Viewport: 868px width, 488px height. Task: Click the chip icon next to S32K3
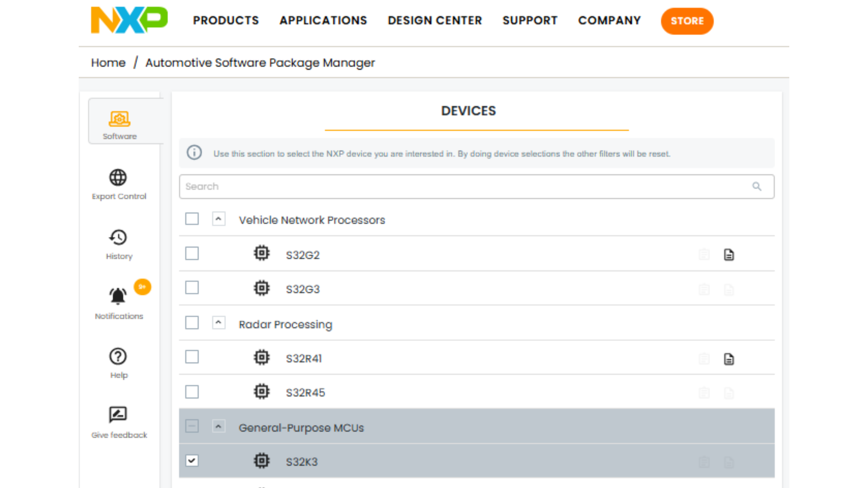(x=262, y=460)
